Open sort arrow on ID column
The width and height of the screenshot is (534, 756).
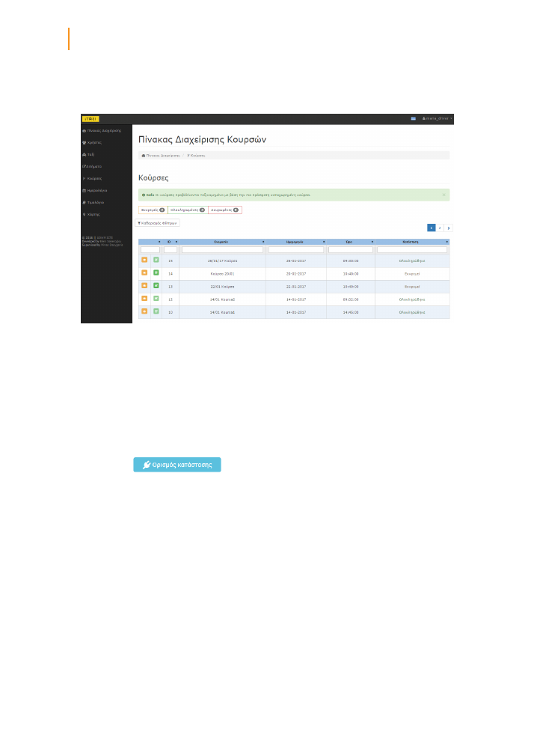coord(177,242)
